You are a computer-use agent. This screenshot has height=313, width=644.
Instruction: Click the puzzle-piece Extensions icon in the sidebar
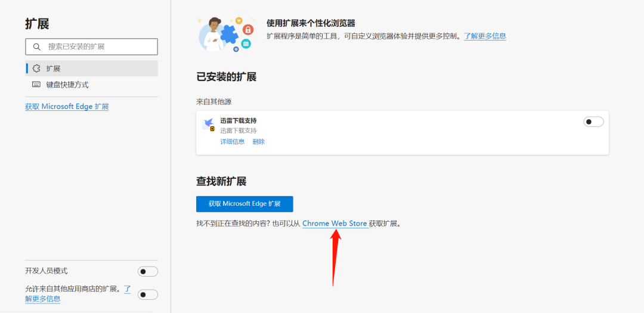[36, 69]
